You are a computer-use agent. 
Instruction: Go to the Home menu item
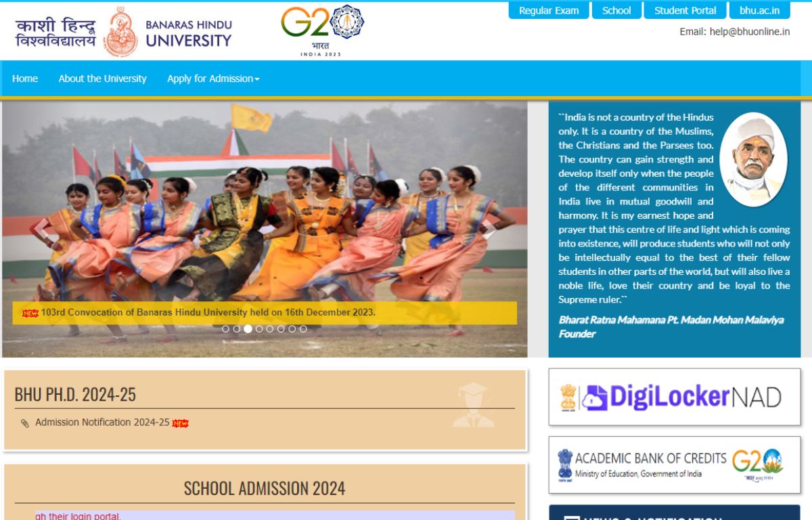point(25,79)
